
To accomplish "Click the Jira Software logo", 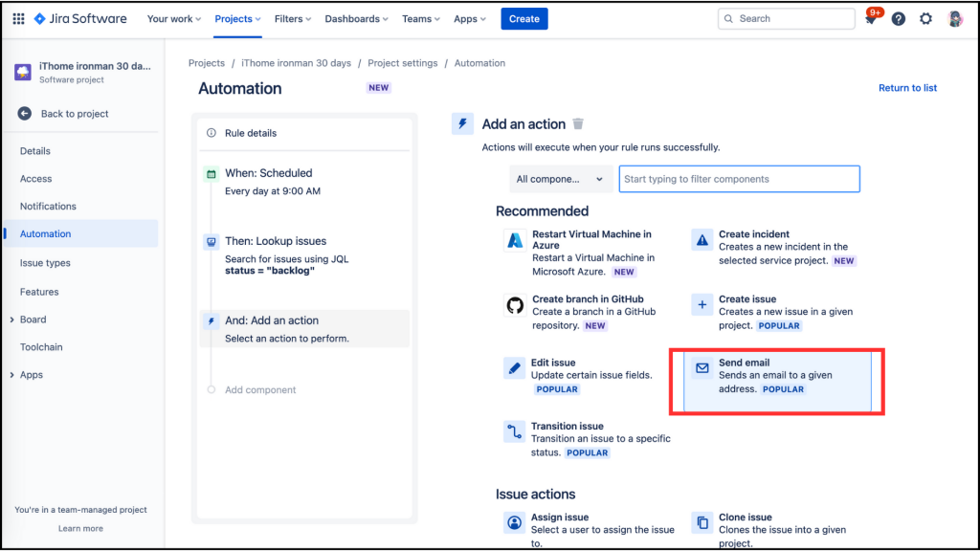I will 80,19.
